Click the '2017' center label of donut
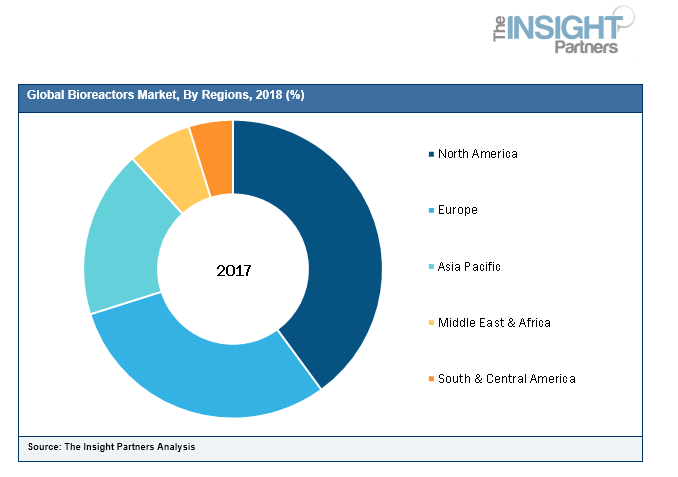The width and height of the screenshot is (678, 477). [233, 271]
